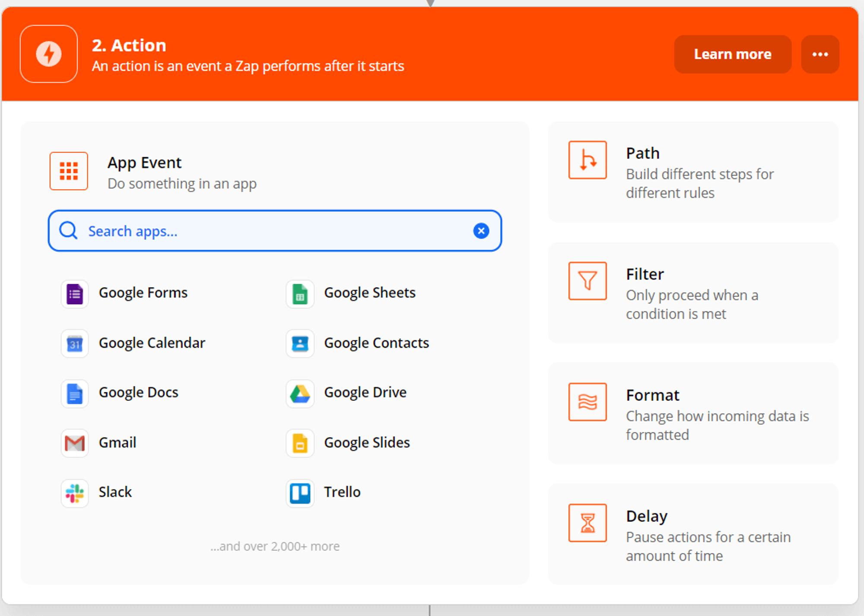Select the Filter title text
864x616 pixels.
pos(645,274)
